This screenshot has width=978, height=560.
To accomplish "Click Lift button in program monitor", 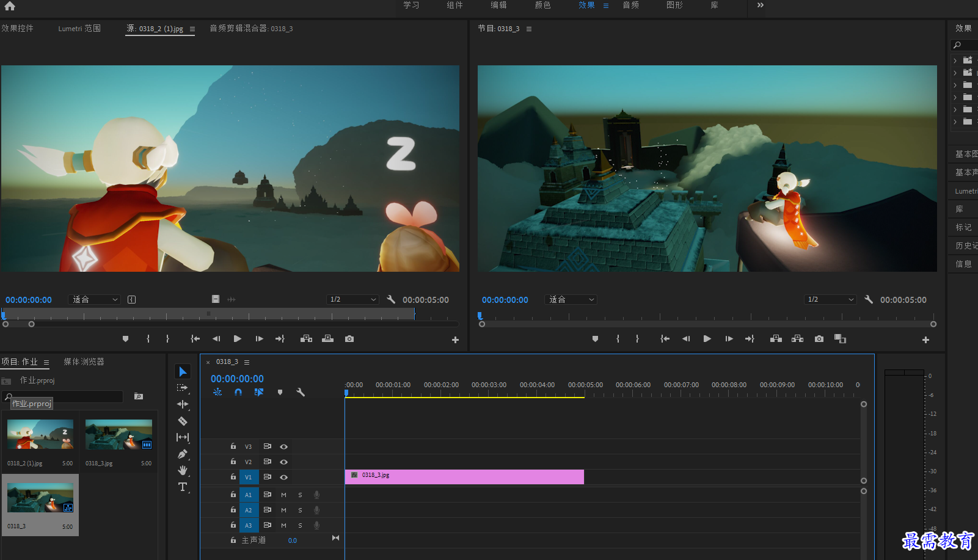I will coord(776,338).
